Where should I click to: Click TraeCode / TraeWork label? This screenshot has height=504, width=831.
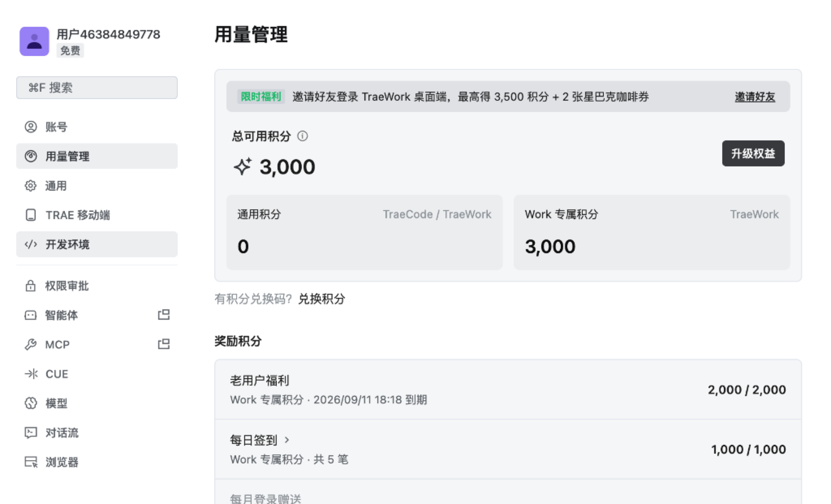(437, 214)
